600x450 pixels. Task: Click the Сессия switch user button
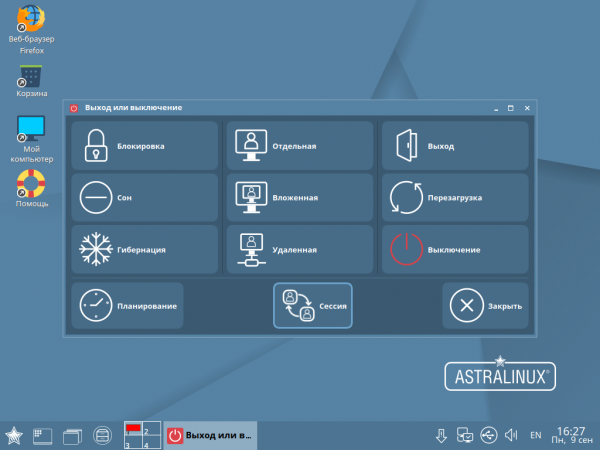coord(312,306)
